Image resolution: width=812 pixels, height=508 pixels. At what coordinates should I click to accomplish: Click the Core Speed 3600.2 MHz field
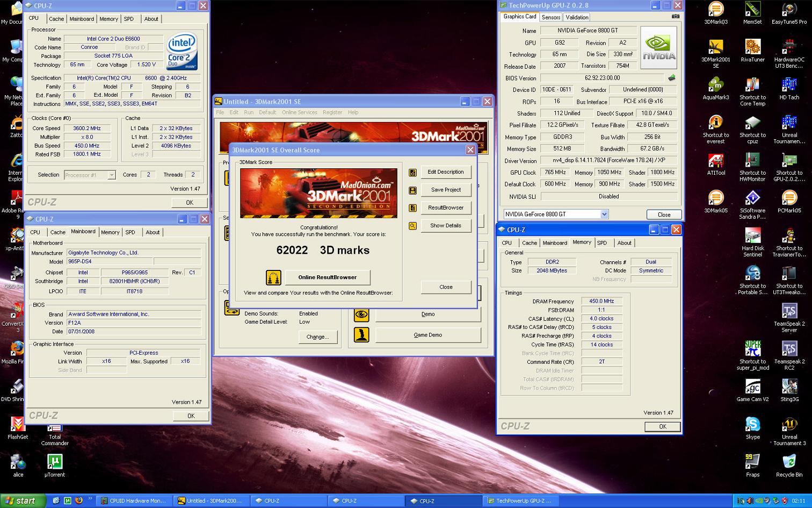[87, 128]
